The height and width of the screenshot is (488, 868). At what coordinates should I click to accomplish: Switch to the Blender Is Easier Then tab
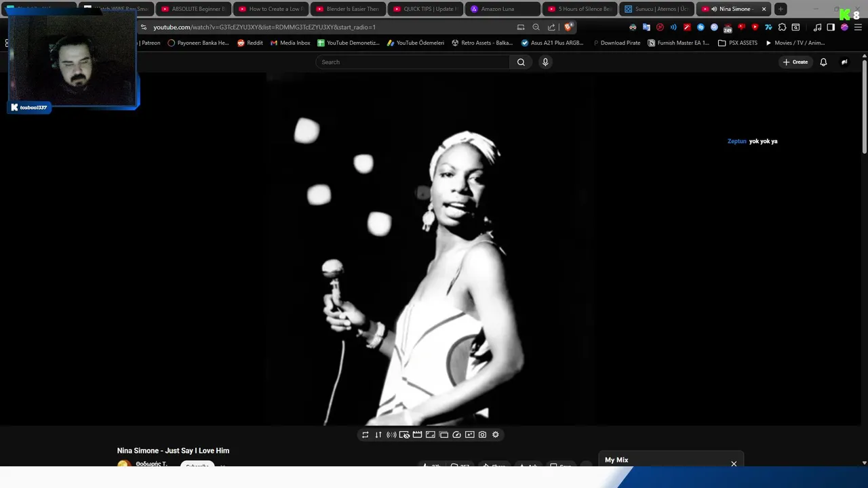click(x=348, y=9)
